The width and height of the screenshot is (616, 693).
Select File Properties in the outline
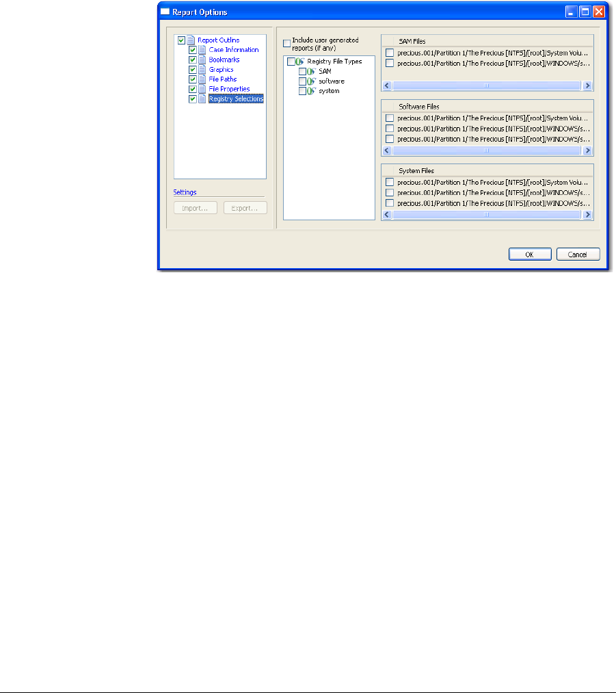[229, 89]
